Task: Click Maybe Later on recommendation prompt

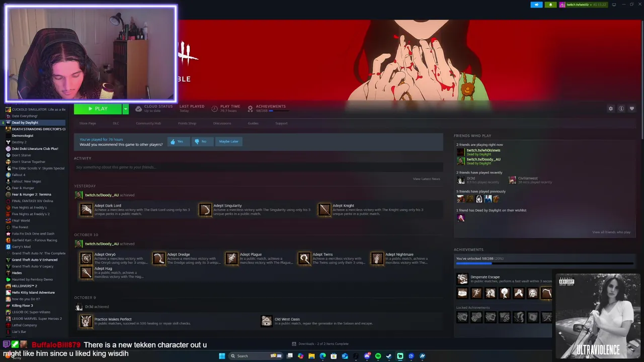Action: coord(228,141)
